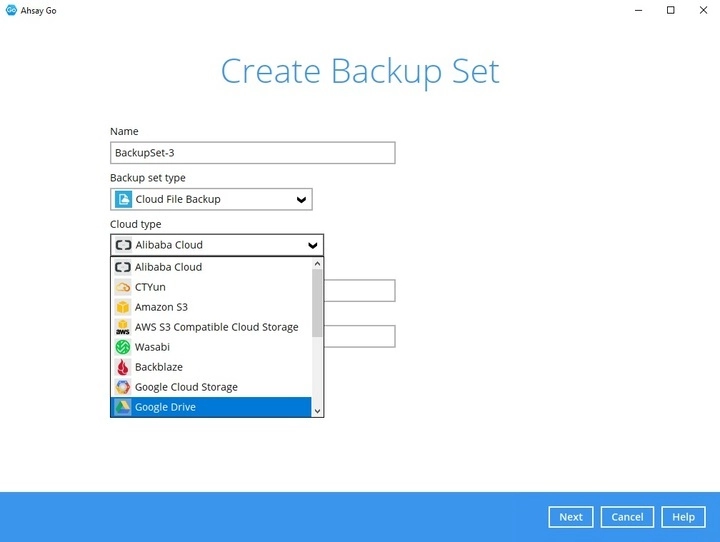This screenshot has height=542, width=720.
Task: Collapse the Cloud type dropdown arrow
Action: (x=313, y=245)
